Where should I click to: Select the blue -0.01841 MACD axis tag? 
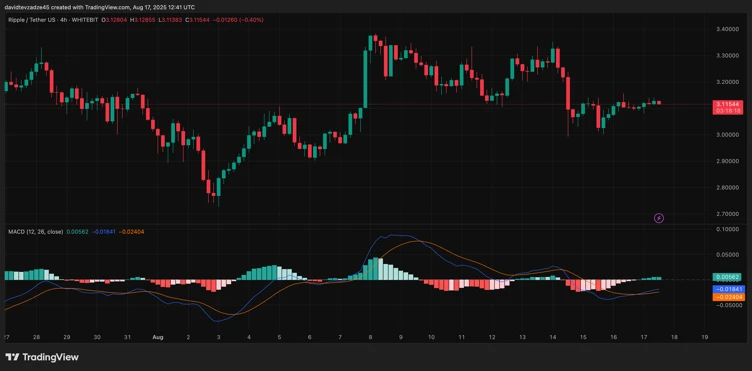tap(728, 289)
